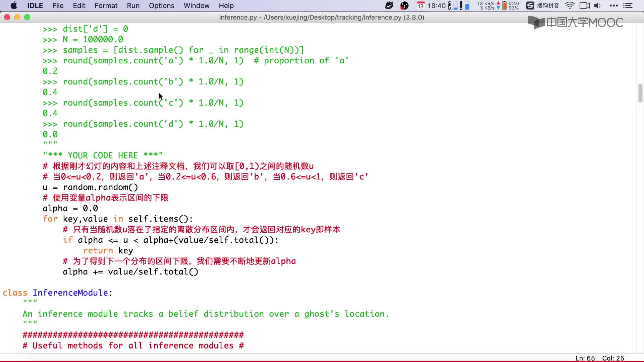644x362 pixels.
Task: Click the 'YOUR CODE HERE' string line
Action: click(x=103, y=156)
